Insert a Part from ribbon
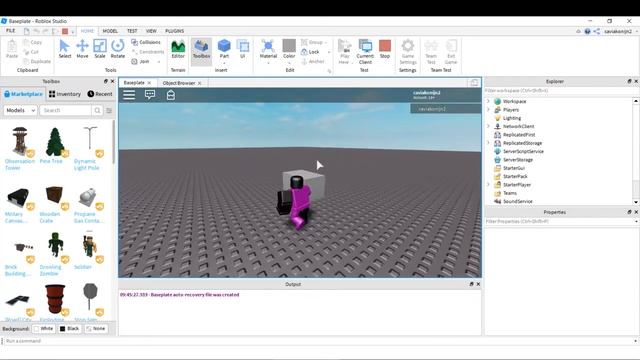The image size is (640, 360). pyautogui.click(x=224, y=50)
